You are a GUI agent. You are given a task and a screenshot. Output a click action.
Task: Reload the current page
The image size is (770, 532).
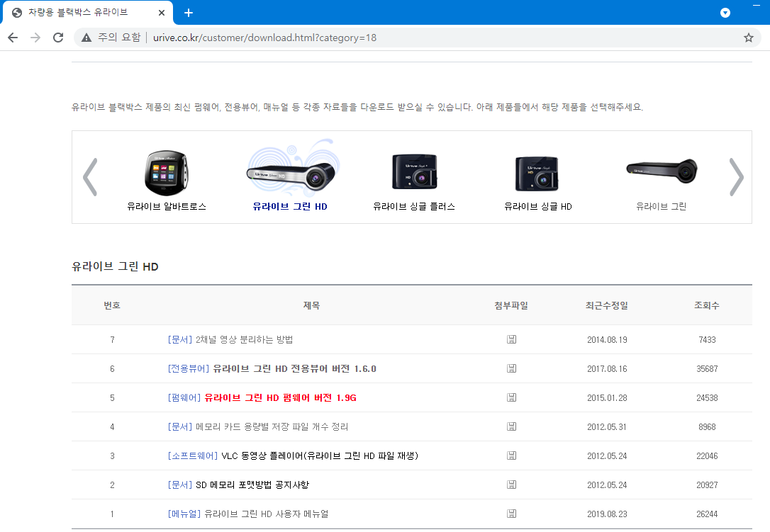(58, 38)
